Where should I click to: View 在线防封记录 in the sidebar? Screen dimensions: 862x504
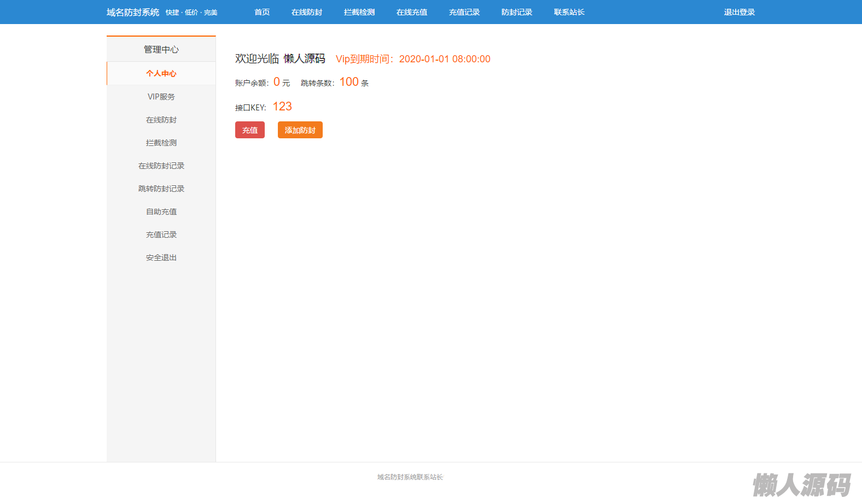click(x=161, y=166)
